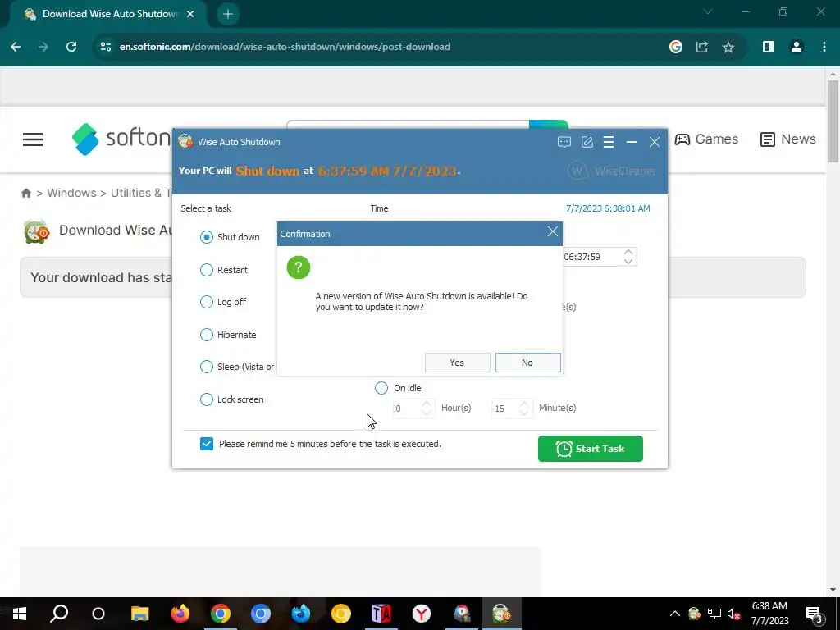This screenshot has width=840, height=630.
Task: Select the On idle radio option
Action: click(x=381, y=388)
